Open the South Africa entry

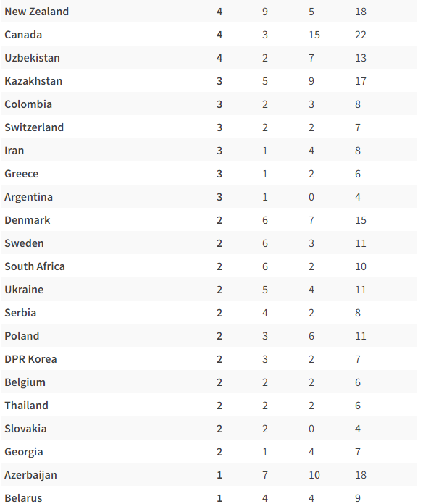[35, 266]
